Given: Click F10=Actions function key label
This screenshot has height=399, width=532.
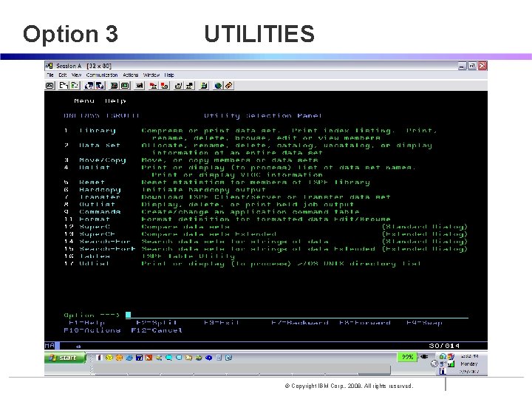Looking at the screenshot, I should [x=92, y=330].
